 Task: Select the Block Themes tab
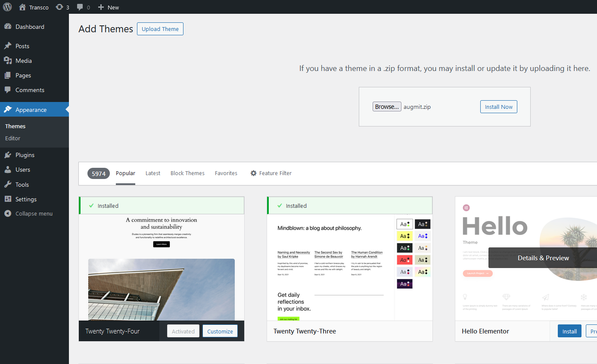click(x=187, y=173)
